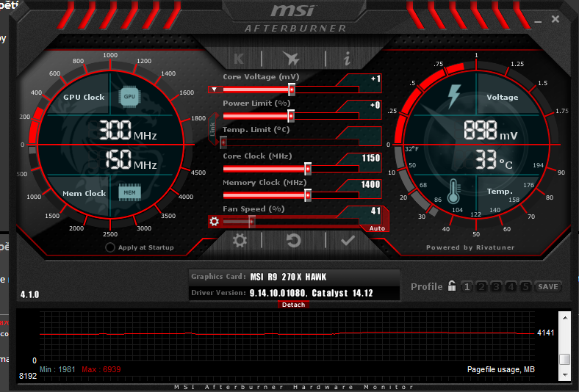Reset settings with the circular arrow icon
This screenshot has height=392, width=579.
point(294,241)
